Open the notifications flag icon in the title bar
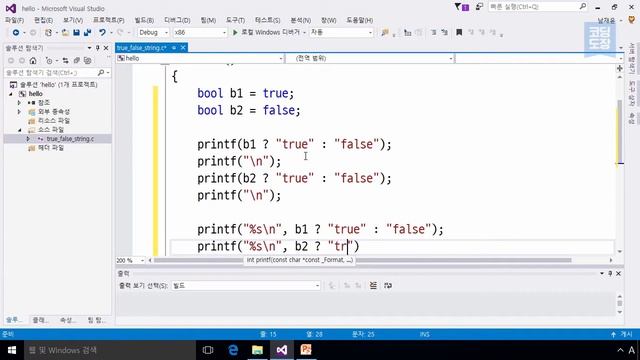 462,7
